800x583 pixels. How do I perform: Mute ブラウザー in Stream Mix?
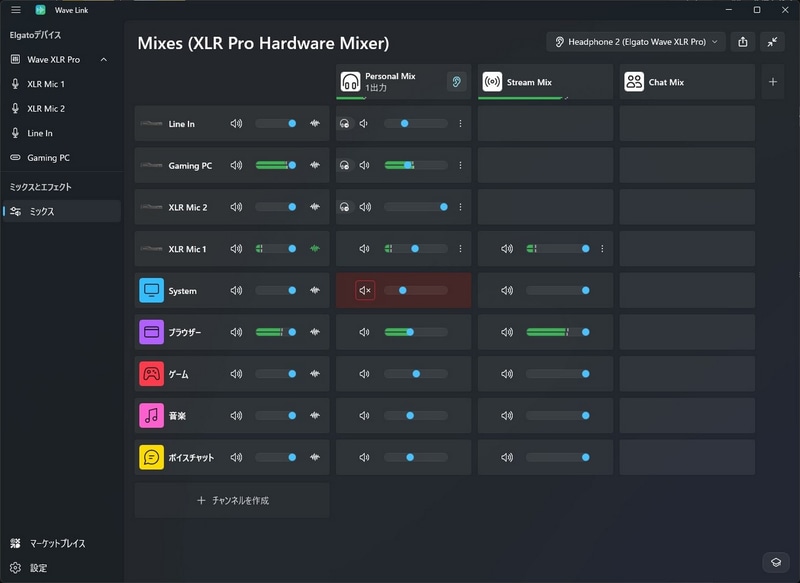click(x=507, y=332)
